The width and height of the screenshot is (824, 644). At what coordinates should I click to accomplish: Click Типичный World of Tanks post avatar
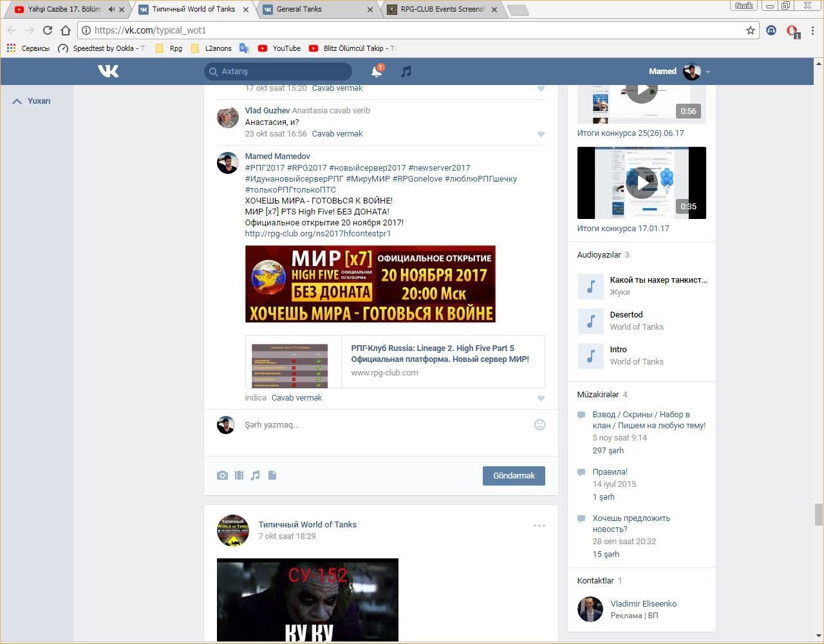point(233,531)
